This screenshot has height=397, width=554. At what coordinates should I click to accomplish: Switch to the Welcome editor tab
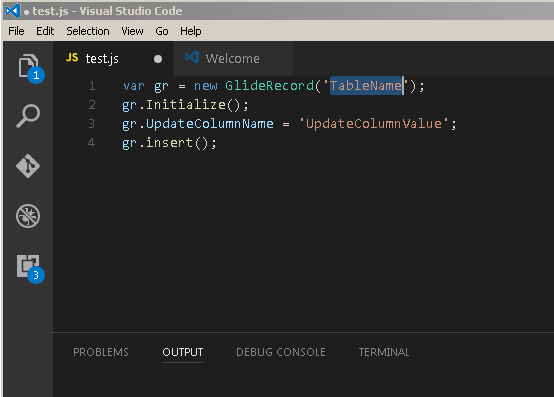(233, 59)
